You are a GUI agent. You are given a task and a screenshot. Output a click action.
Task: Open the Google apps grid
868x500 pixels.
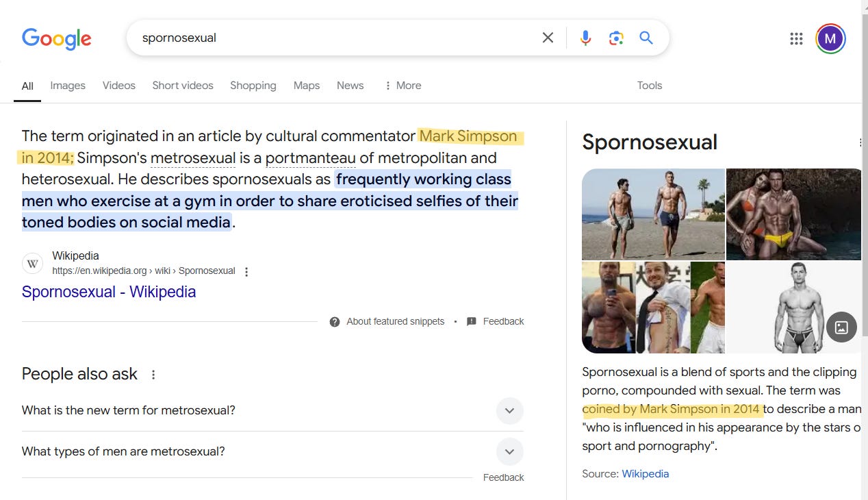796,38
